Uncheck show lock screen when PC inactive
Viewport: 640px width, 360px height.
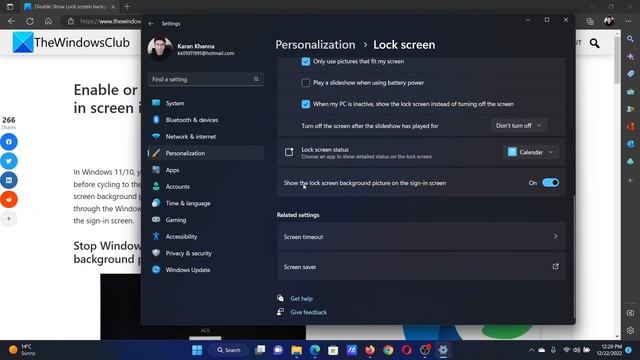click(305, 104)
